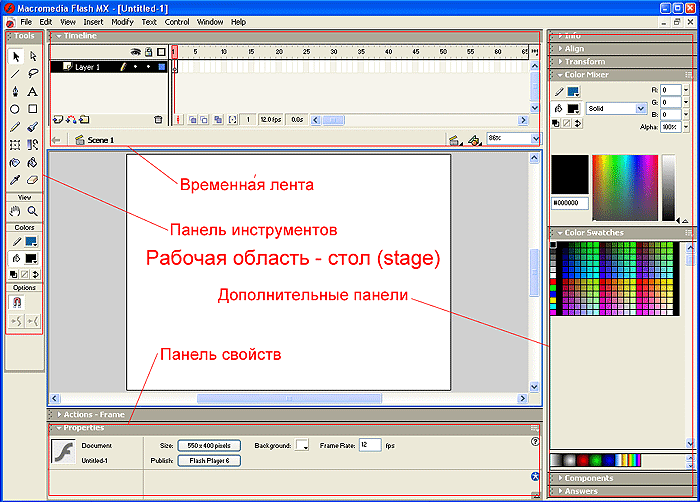Expand the Actions - Frame panel
The height and width of the screenshot is (502, 700).
(59, 414)
